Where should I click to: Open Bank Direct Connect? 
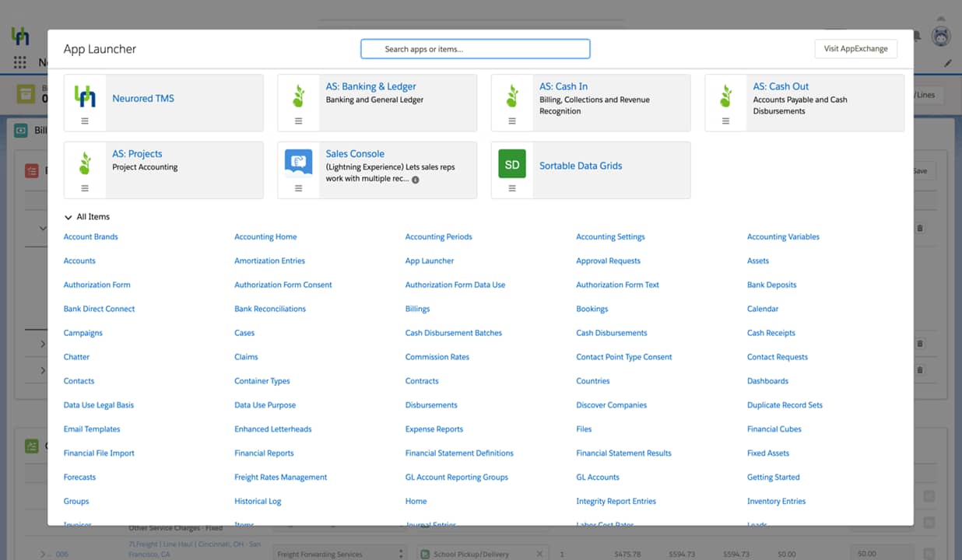(99, 310)
